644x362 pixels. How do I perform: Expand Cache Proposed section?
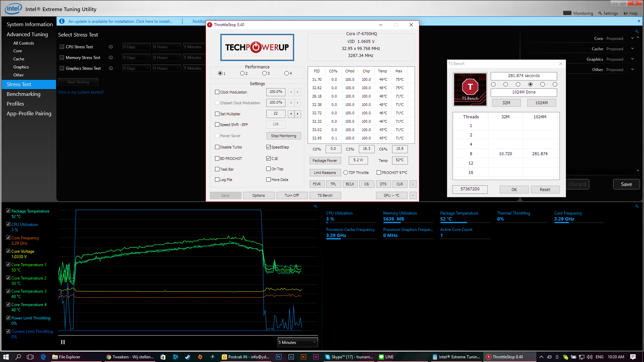coord(632,49)
